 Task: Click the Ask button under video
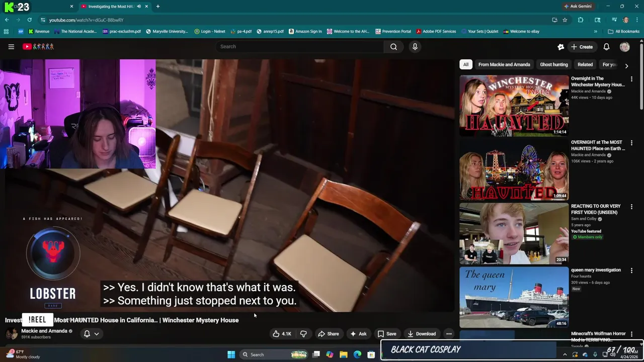[358, 334]
